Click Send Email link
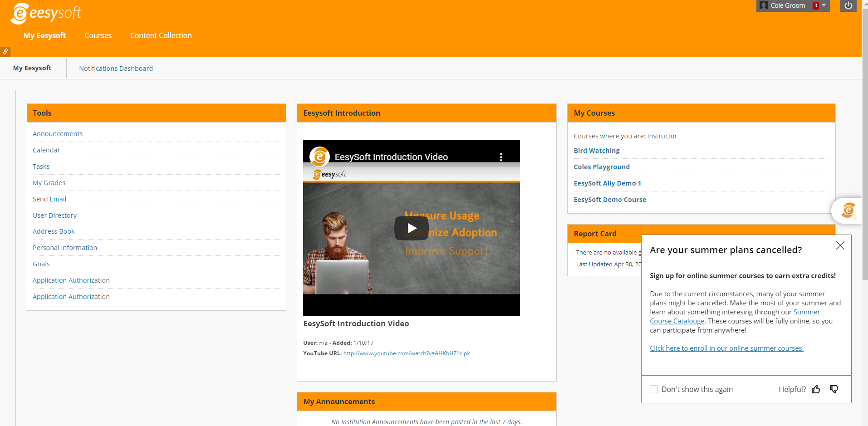The width and height of the screenshot is (868, 426). click(49, 199)
